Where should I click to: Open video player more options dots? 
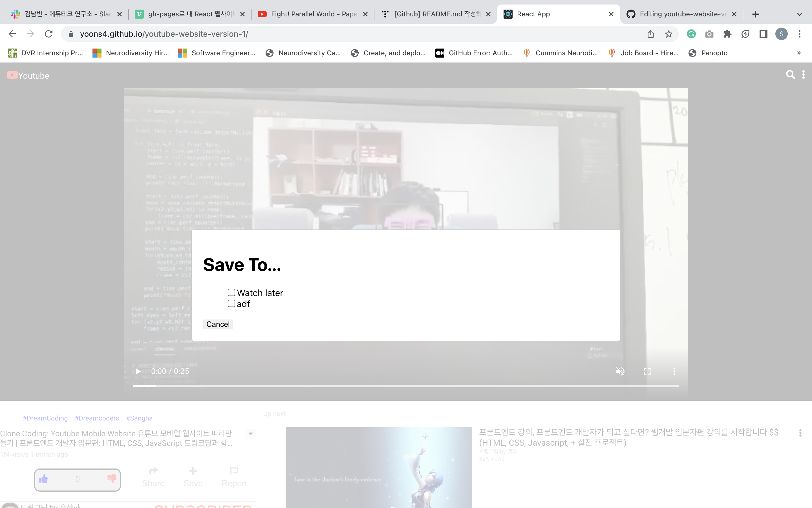tap(674, 371)
